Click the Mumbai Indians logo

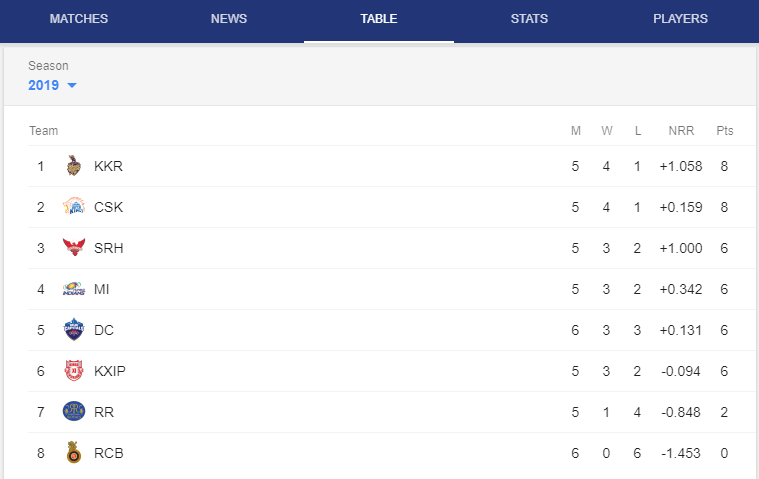point(74,289)
